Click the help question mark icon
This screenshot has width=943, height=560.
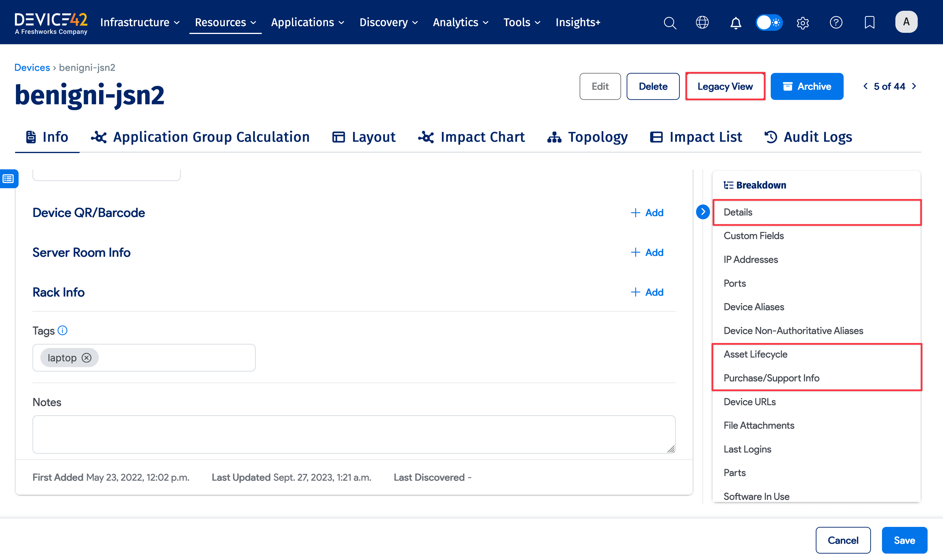click(836, 23)
